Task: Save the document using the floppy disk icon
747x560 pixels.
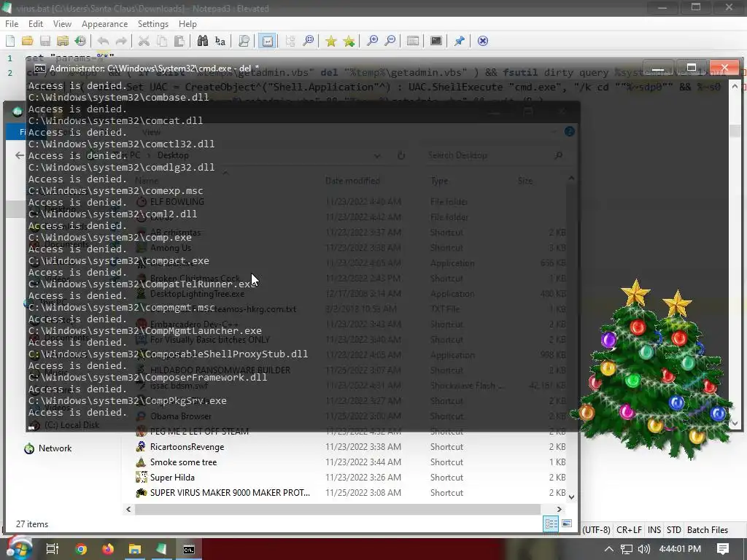Action: pyautogui.click(x=45, y=41)
